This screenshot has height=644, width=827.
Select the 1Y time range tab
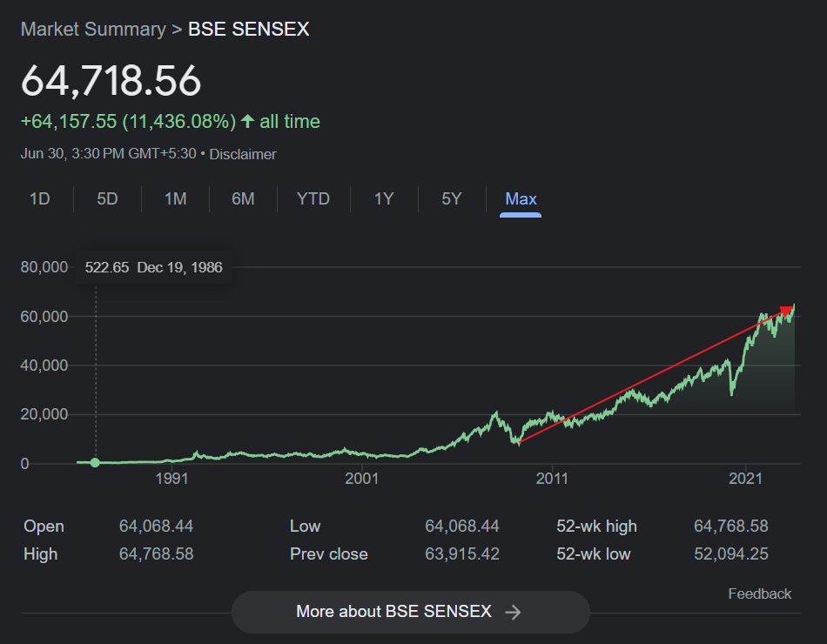384,198
